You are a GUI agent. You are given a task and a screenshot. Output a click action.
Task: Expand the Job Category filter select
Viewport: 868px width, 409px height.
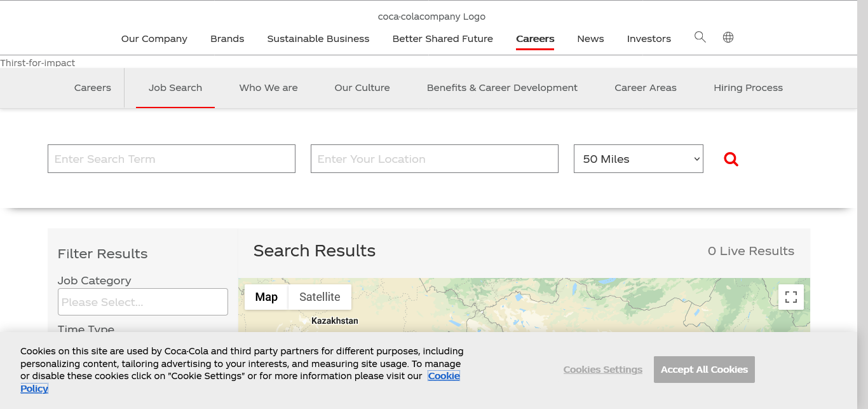coord(143,302)
